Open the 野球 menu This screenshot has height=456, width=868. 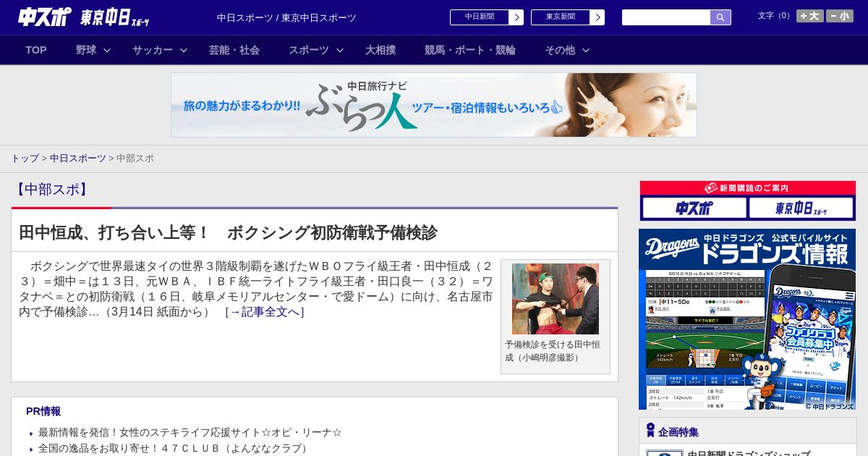[x=86, y=50]
